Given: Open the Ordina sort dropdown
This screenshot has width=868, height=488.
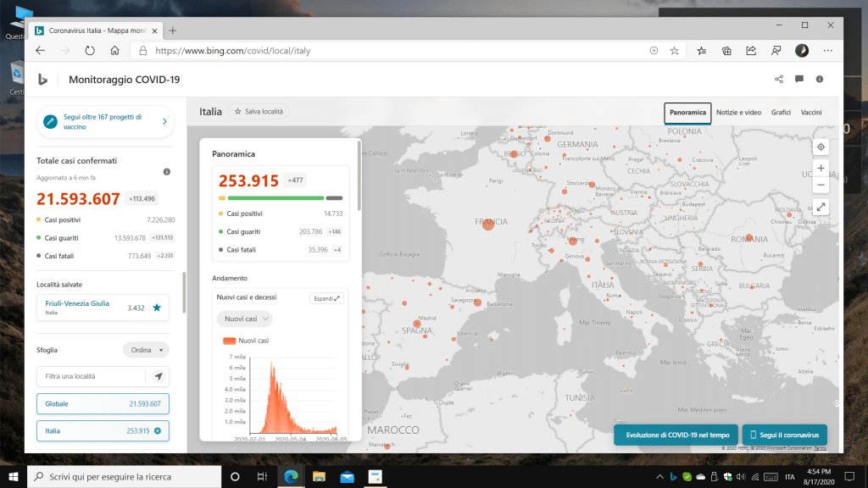Looking at the screenshot, I should (x=146, y=350).
